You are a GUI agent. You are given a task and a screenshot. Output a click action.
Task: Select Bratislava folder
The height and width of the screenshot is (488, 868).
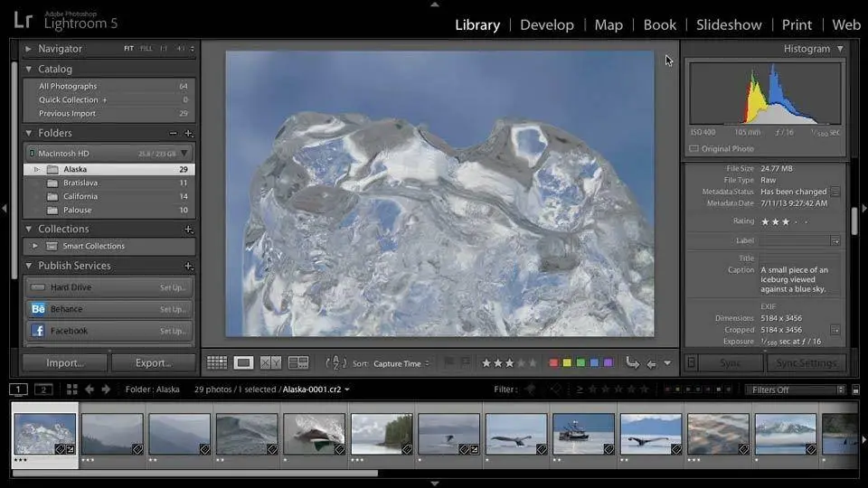tap(109, 183)
